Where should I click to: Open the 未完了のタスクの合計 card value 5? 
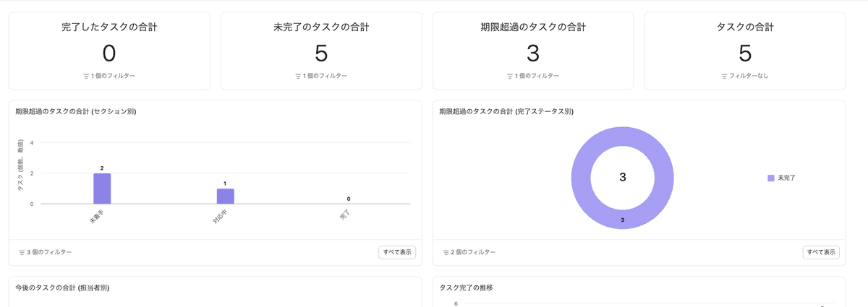click(321, 53)
